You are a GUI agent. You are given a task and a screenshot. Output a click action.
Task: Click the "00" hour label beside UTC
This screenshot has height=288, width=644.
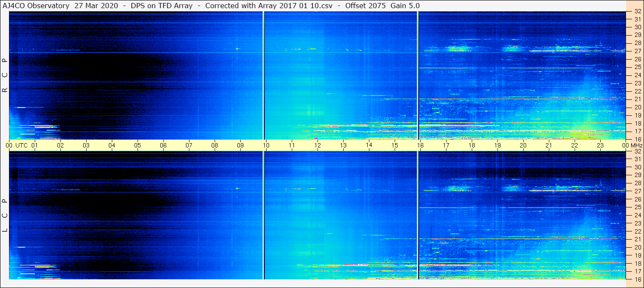9,145
